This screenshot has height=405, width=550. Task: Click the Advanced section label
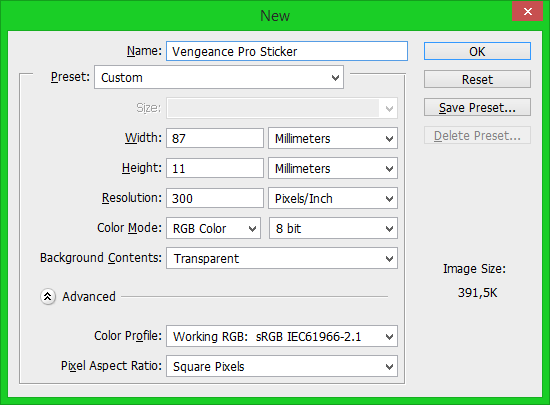coord(89,297)
